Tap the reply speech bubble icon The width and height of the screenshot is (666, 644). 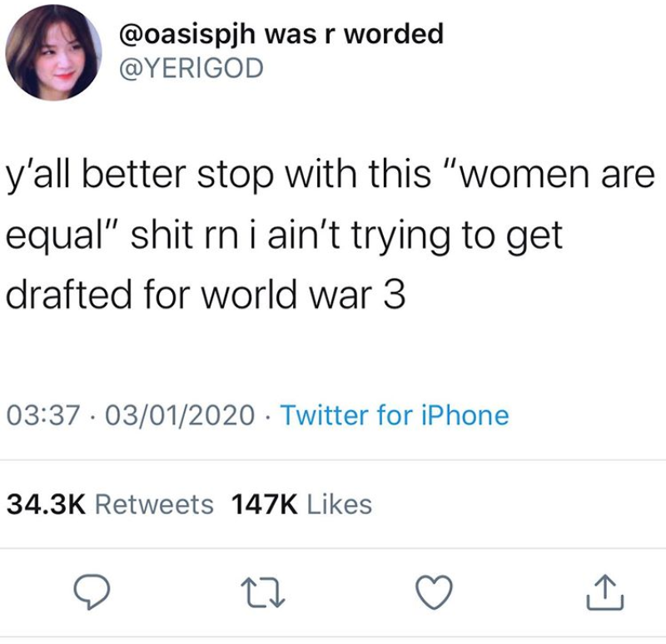click(92, 592)
